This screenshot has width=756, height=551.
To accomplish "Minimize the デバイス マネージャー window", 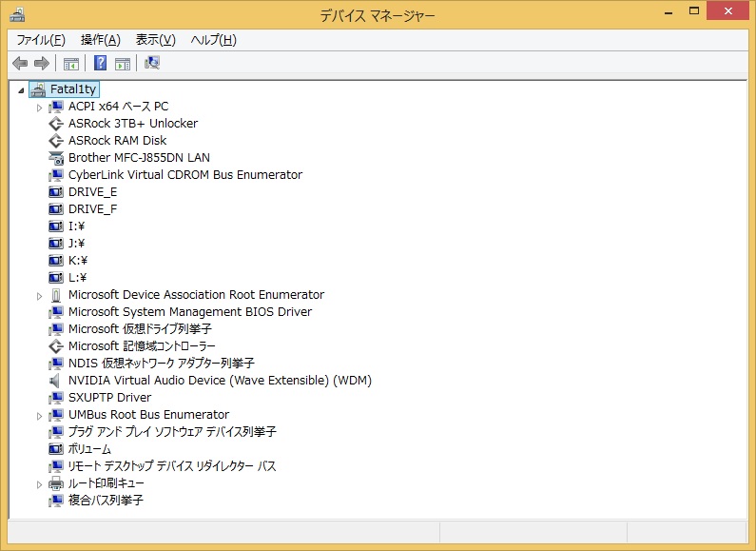I will tap(669, 11).
